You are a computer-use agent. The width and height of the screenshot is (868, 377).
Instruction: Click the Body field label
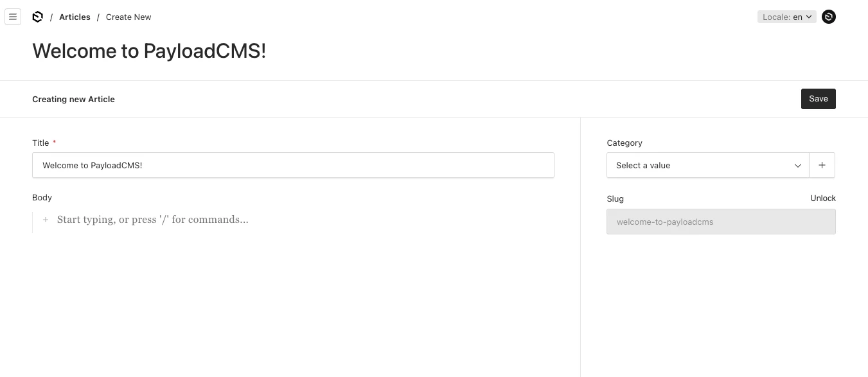pos(42,197)
